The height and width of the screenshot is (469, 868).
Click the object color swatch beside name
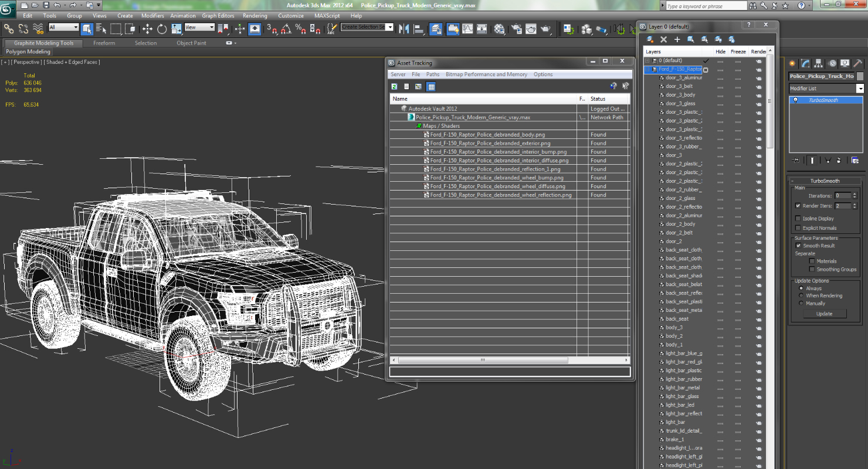[x=860, y=76]
